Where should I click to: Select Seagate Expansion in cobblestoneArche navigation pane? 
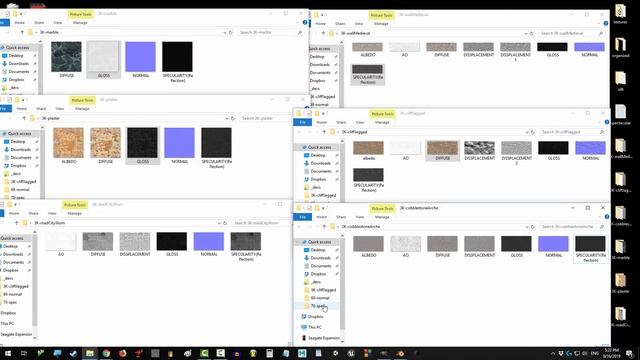[x=320, y=338]
